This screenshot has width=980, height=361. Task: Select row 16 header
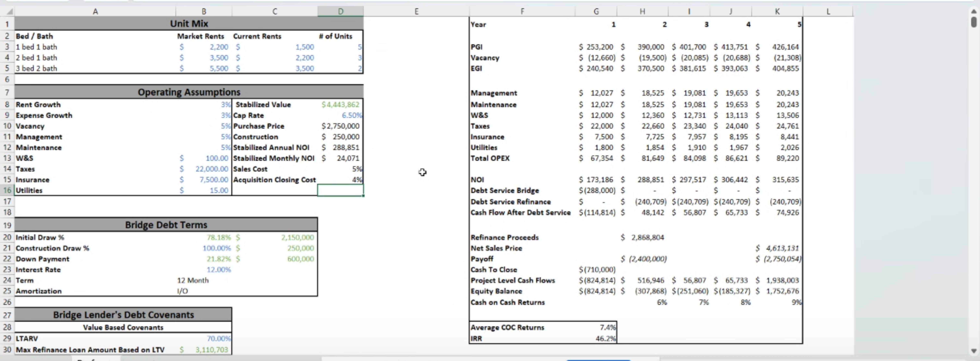(x=7, y=190)
